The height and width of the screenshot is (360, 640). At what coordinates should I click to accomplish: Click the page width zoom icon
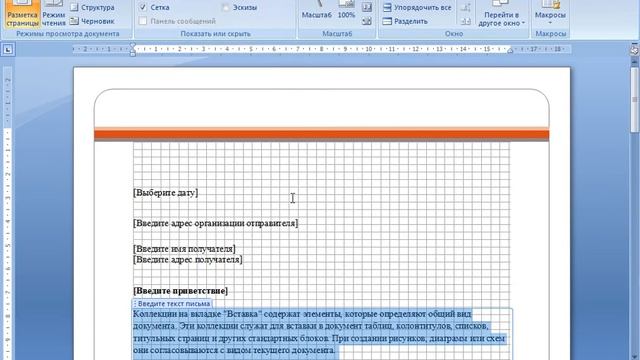[367, 21]
